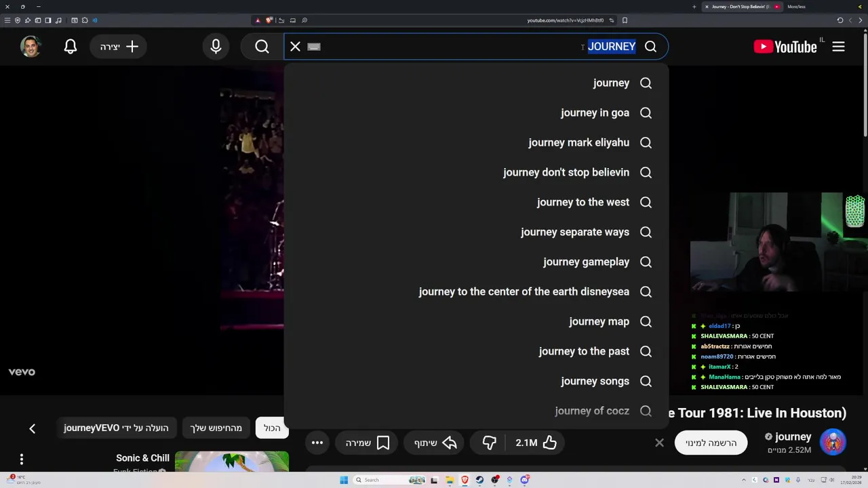This screenshot has width=868, height=488.
Task: Choose "journey to the center of the earth disneysea"
Action: pyautogui.click(x=476, y=291)
